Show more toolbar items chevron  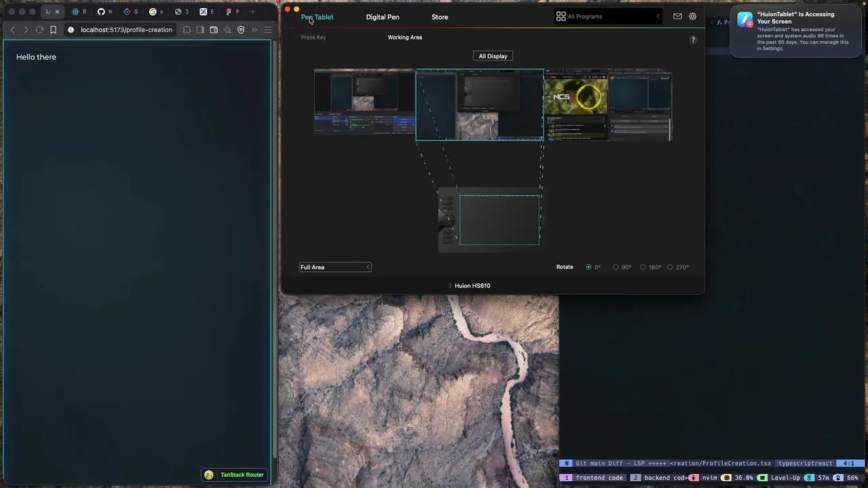254,30
